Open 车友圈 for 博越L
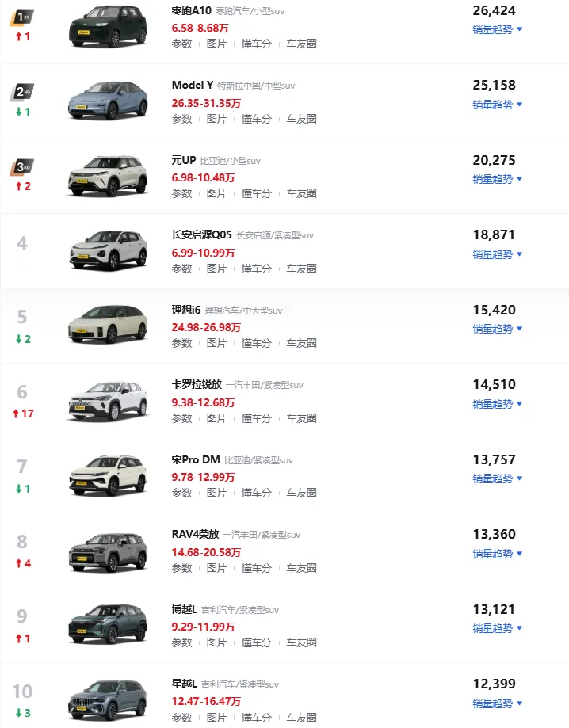Screen dimensions: 569x728 point(301,642)
